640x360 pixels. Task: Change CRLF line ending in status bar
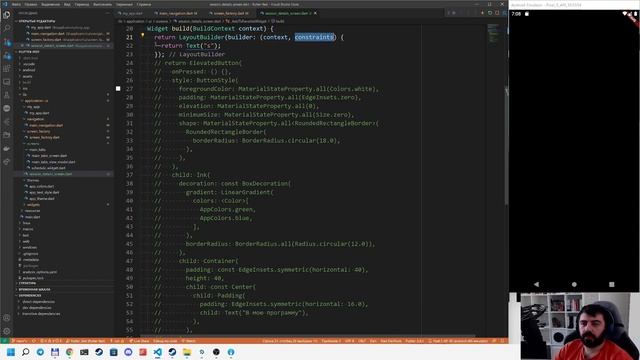362,341
